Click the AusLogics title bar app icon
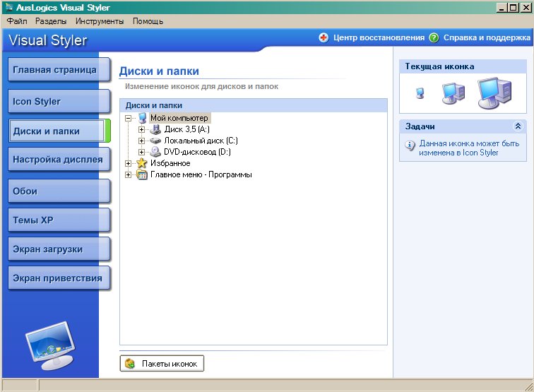 click(9, 7)
